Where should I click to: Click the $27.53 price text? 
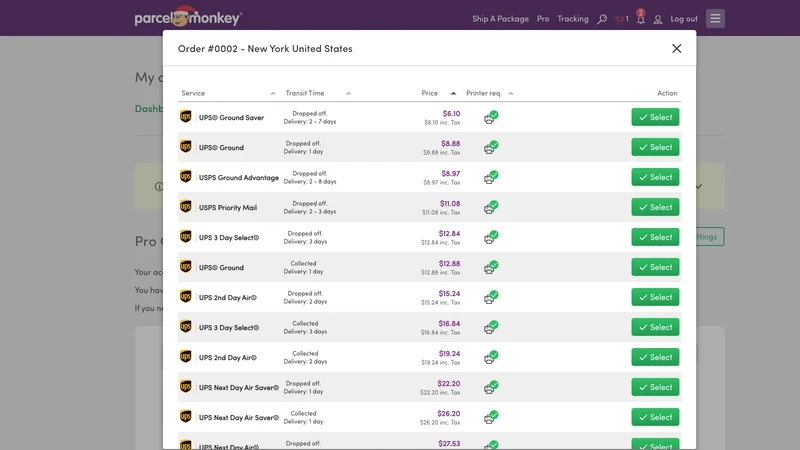tap(449, 443)
